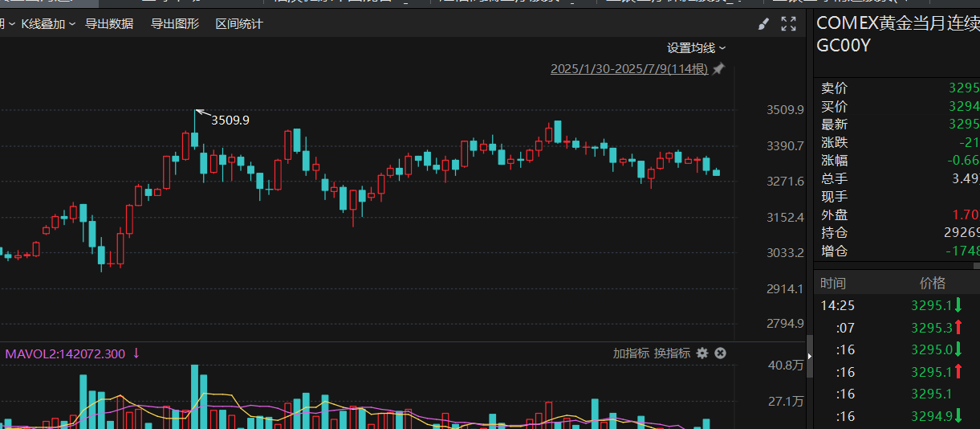Click the 3294.9 tick price

point(931,416)
